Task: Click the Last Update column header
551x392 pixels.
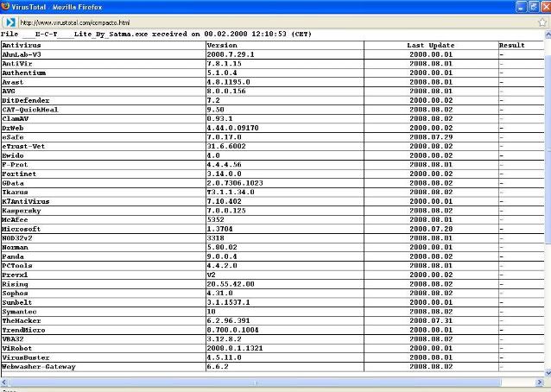Action: [x=431, y=45]
